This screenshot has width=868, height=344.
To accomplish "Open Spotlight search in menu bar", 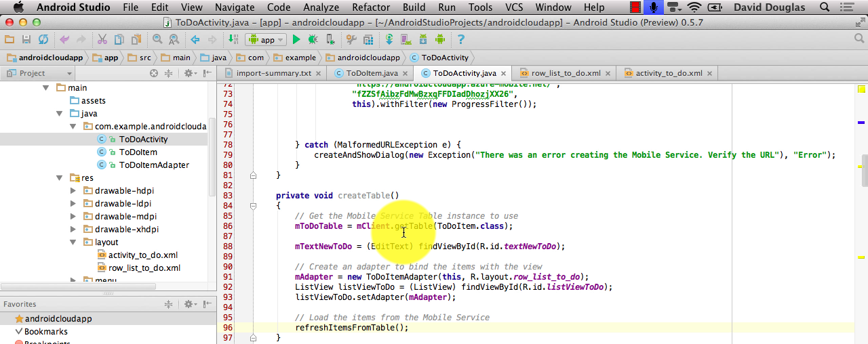I will [x=825, y=7].
